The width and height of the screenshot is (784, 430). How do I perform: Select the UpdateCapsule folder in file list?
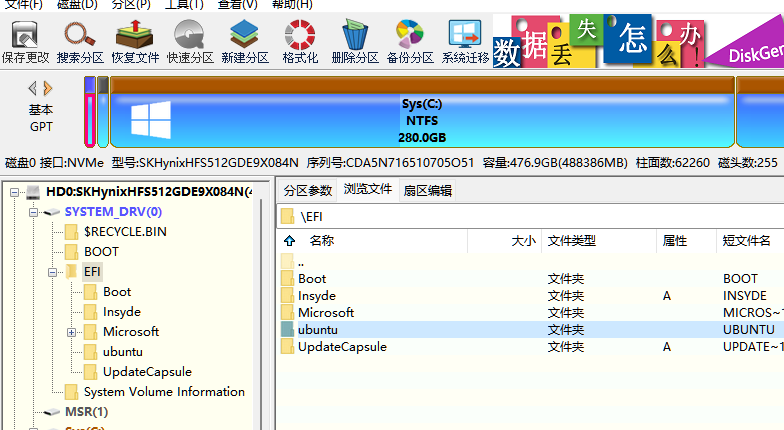(x=342, y=346)
